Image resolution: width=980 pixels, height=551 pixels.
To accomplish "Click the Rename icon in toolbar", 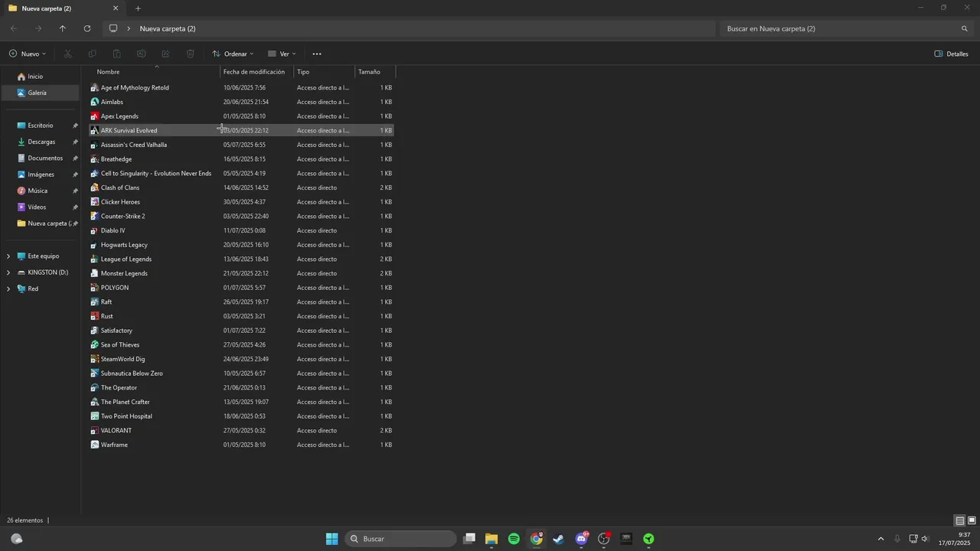I will [x=141, y=54].
